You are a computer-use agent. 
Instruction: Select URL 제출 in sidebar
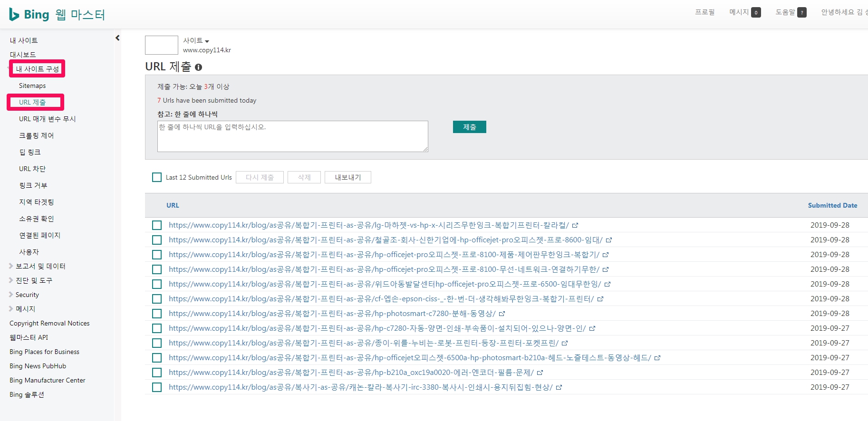coord(32,102)
